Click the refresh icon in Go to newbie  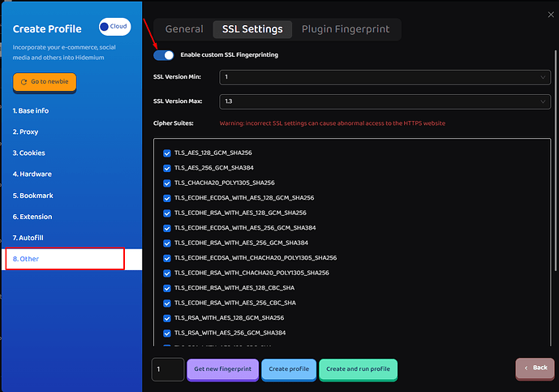pyautogui.click(x=24, y=82)
